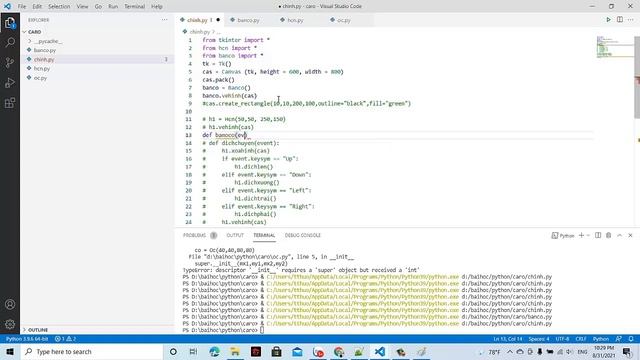Open editor More Actions ellipsis

point(631,20)
